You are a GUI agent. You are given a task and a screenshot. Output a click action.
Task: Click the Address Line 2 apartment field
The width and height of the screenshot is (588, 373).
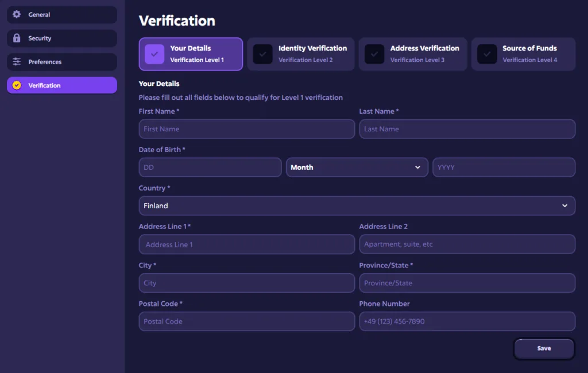point(467,244)
